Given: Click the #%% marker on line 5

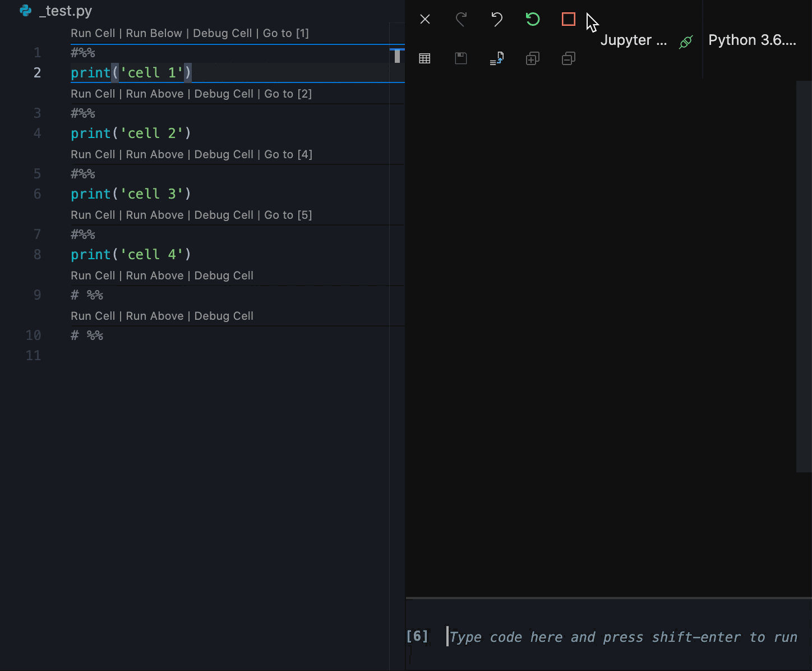Looking at the screenshot, I should [x=83, y=174].
